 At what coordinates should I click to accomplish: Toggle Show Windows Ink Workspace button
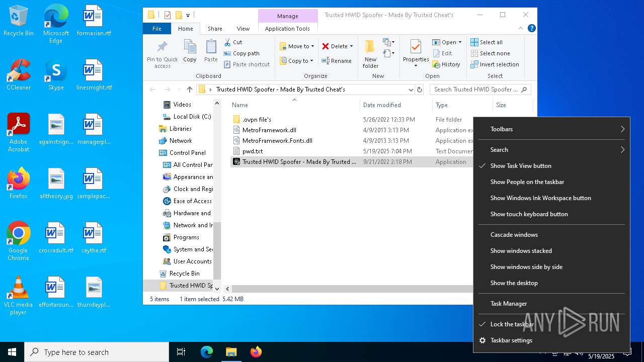[x=551, y=198]
